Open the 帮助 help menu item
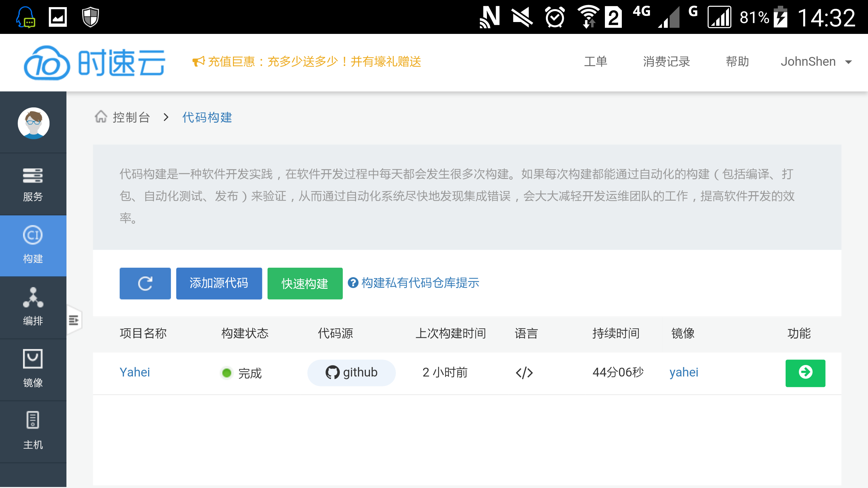The height and width of the screenshot is (488, 868). coord(737,62)
